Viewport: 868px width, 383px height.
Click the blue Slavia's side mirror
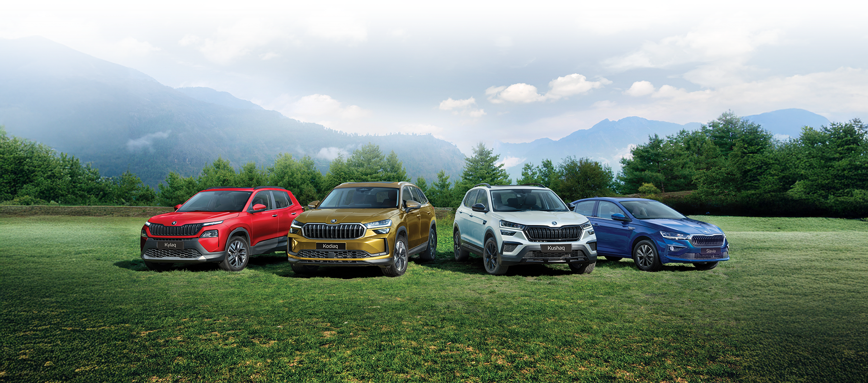[618, 217]
